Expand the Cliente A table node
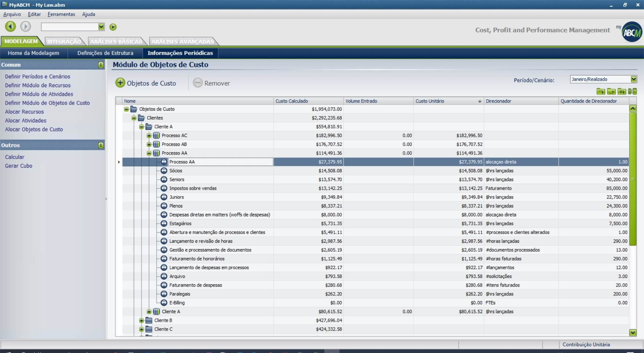Viewport: 644px width, 353px height. 149,311
